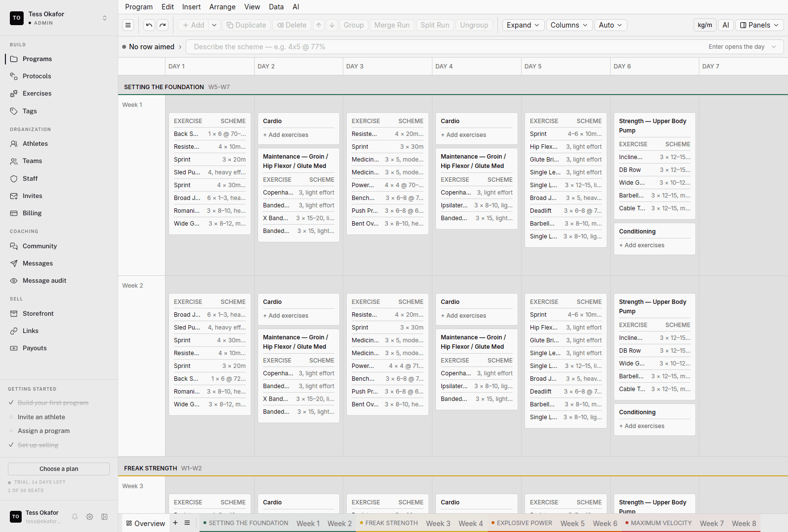Move row down with arrow icon
Image resolution: width=788 pixels, height=532 pixels.
pyautogui.click(x=332, y=25)
